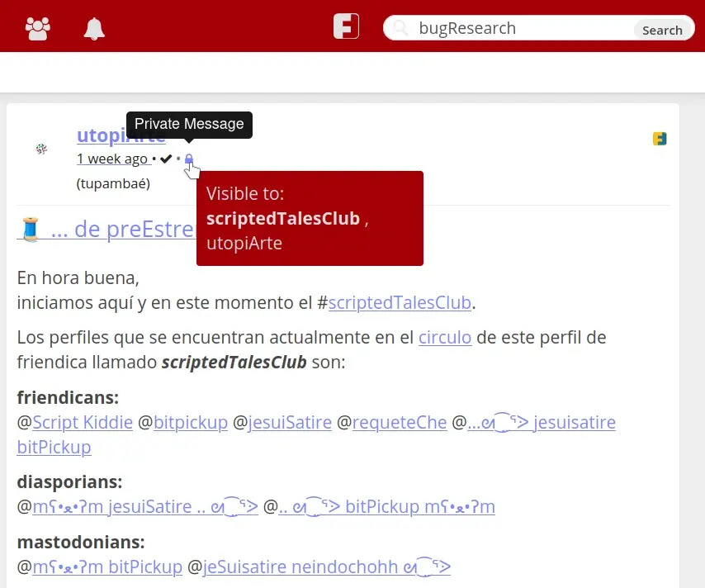Click the delivery checkmark next to the timestamp
Viewport: 705px width, 588px height.
(x=167, y=159)
